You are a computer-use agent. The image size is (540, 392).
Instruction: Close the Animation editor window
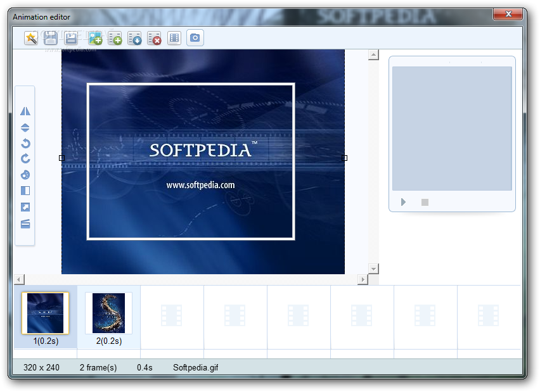pyautogui.click(x=508, y=14)
